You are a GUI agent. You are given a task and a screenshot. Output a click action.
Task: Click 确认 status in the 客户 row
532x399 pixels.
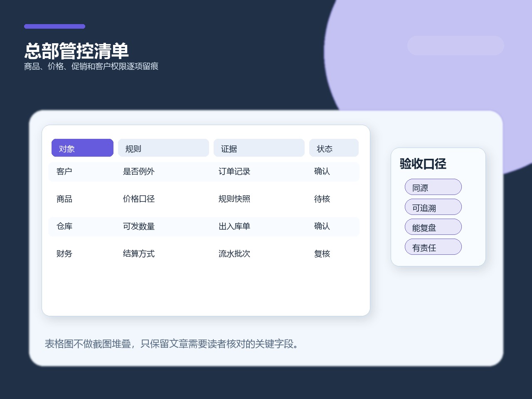[x=322, y=171]
